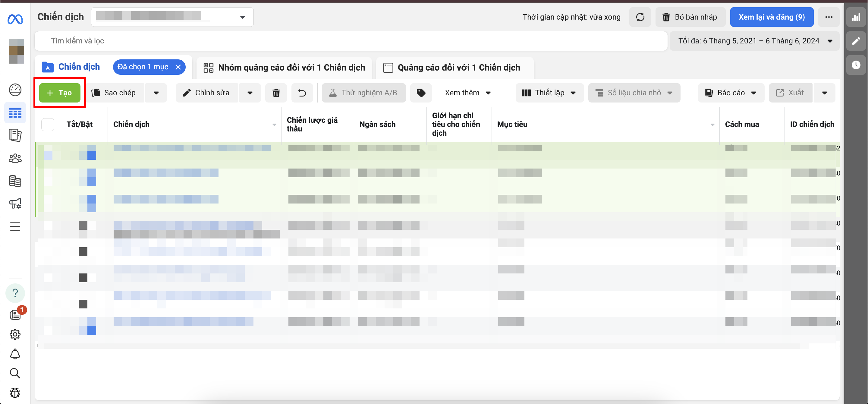This screenshot has height=404, width=868.
Task: Toggle the last campaign row's on/off switch
Action: [x=87, y=326]
